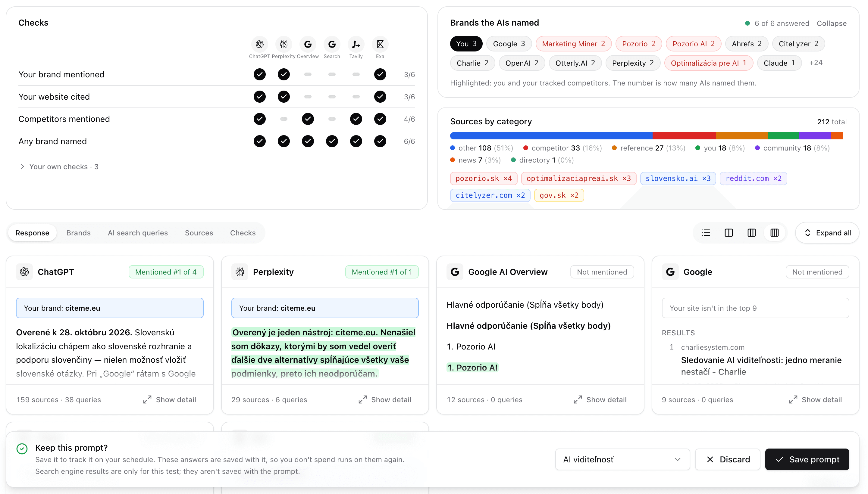
Task: Click ChatGPT check for Your brand mentioned
Action: (259, 74)
